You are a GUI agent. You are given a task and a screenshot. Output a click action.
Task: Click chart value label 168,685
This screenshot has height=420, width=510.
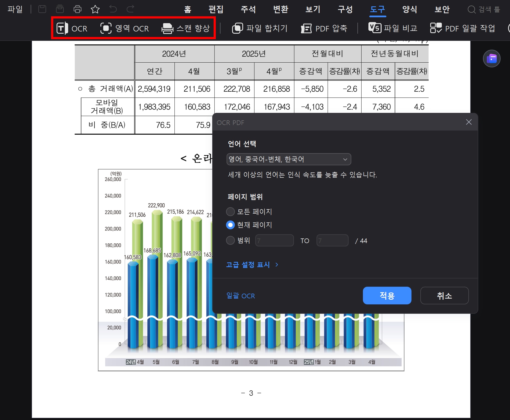click(152, 250)
